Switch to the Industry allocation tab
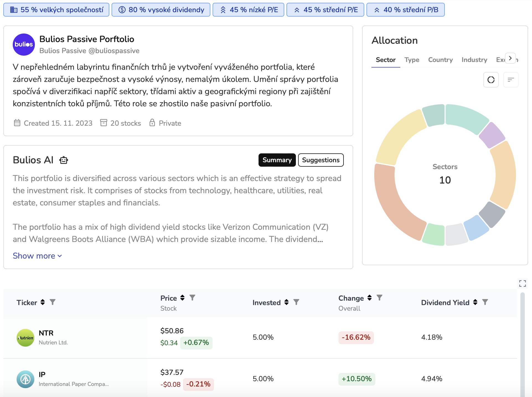Screen dimensions: 532x397 474,60
